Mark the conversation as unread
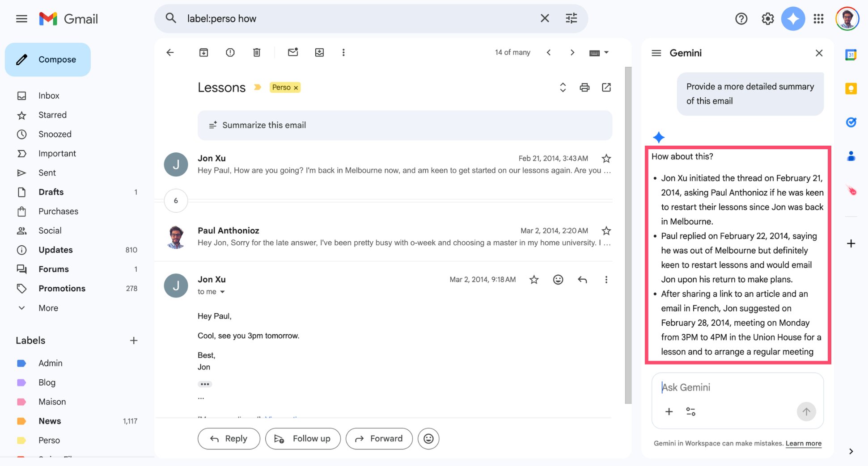The height and width of the screenshot is (466, 868). [293, 52]
